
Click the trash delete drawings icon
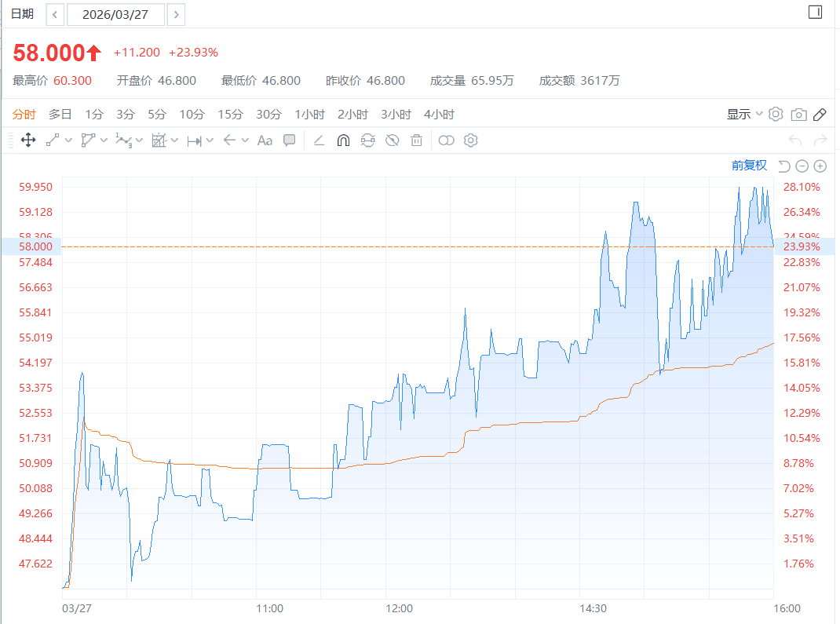tap(417, 140)
